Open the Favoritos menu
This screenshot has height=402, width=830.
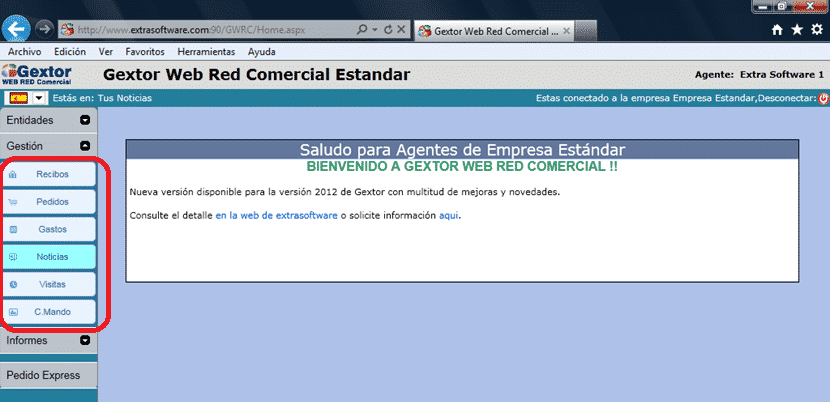(x=145, y=52)
